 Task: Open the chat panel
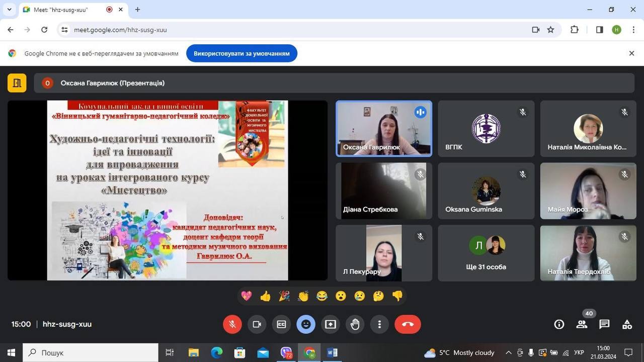pos(604,324)
